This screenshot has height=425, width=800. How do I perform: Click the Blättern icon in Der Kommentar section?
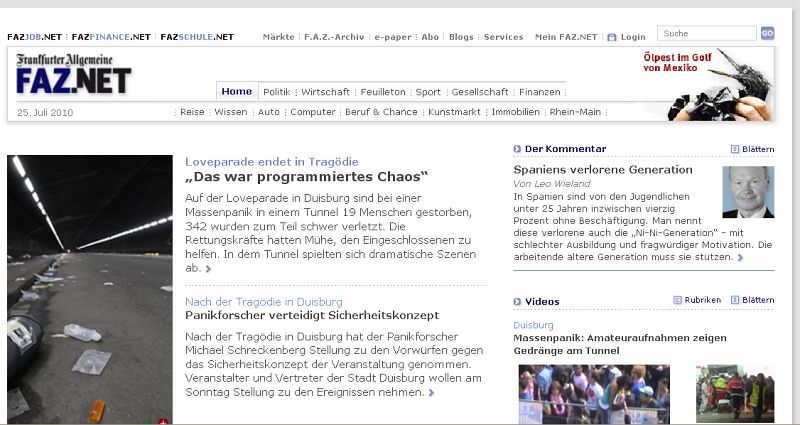tap(735, 149)
